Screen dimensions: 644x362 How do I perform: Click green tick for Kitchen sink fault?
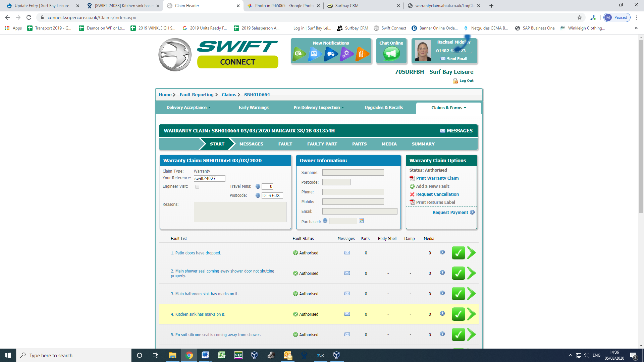click(458, 314)
